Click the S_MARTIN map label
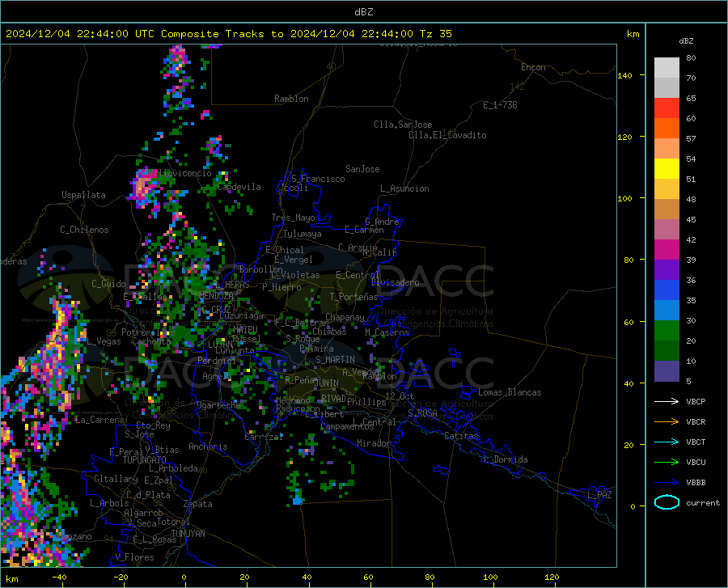Image resolution: width=728 pixels, height=588 pixels. [335, 360]
